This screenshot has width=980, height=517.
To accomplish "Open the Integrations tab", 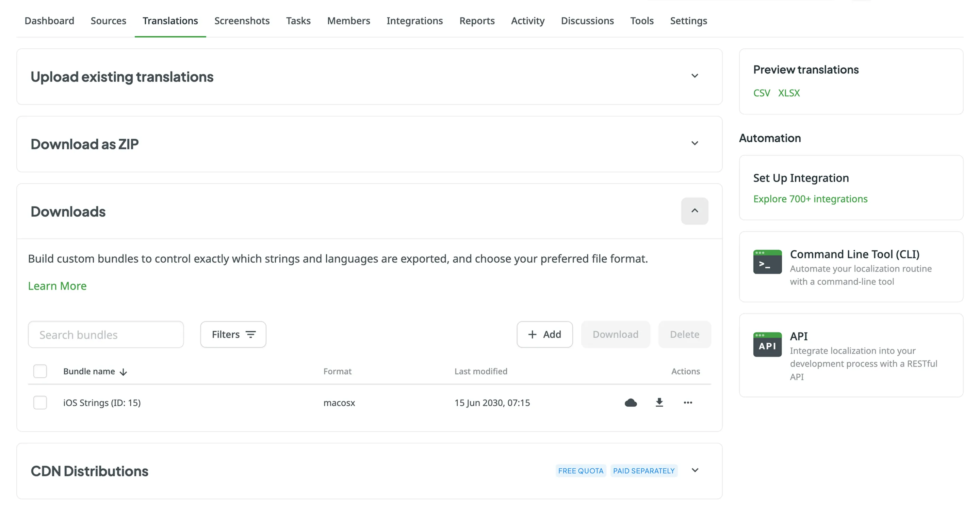I will pyautogui.click(x=414, y=20).
